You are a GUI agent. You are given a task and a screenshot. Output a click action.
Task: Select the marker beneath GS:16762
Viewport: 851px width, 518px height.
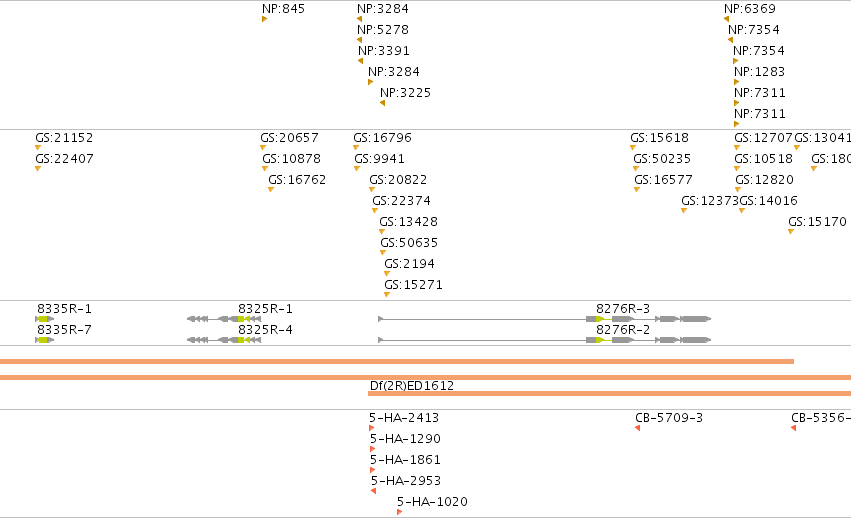270,189
